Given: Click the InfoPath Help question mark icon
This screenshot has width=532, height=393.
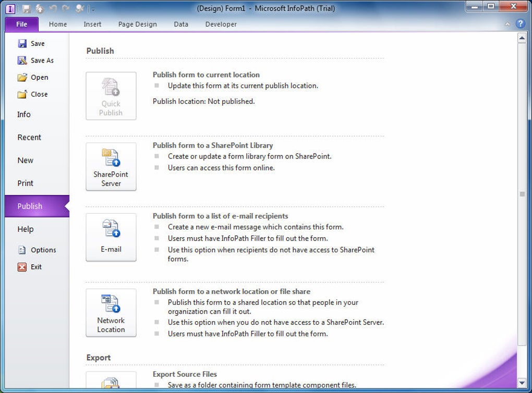Looking at the screenshot, I should (x=520, y=24).
